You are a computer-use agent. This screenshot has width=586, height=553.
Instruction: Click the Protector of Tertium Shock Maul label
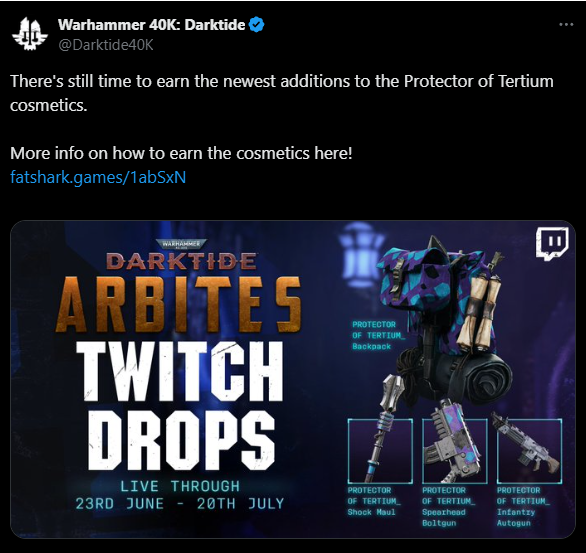point(374,501)
